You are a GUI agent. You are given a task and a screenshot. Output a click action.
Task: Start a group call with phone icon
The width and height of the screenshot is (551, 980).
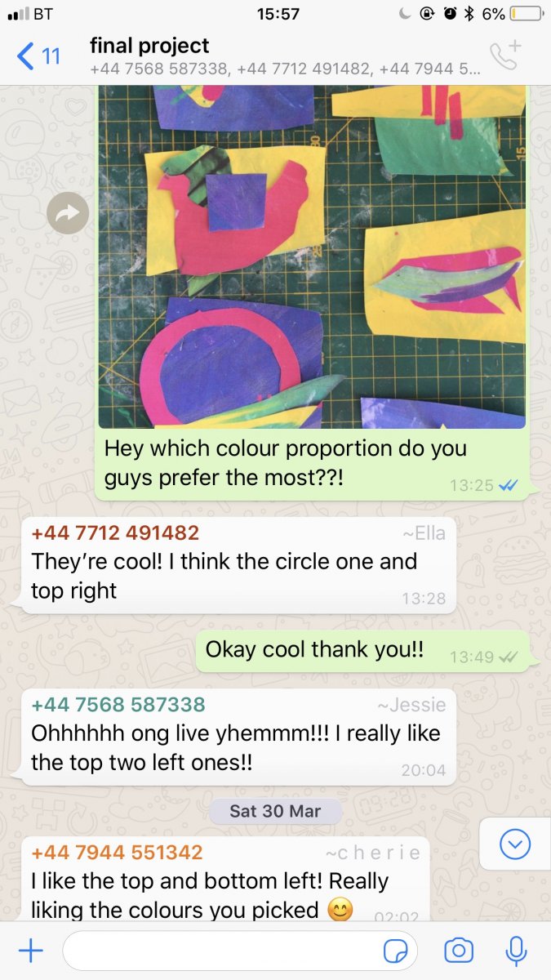tap(504, 56)
